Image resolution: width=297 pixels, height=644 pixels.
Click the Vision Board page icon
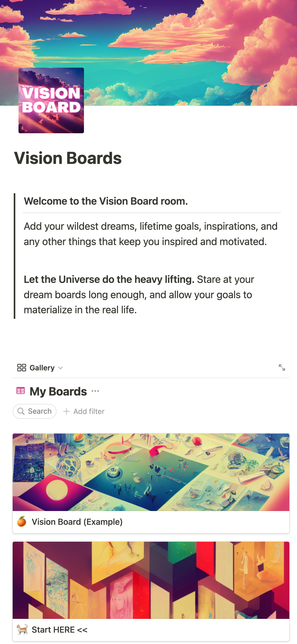tap(51, 100)
